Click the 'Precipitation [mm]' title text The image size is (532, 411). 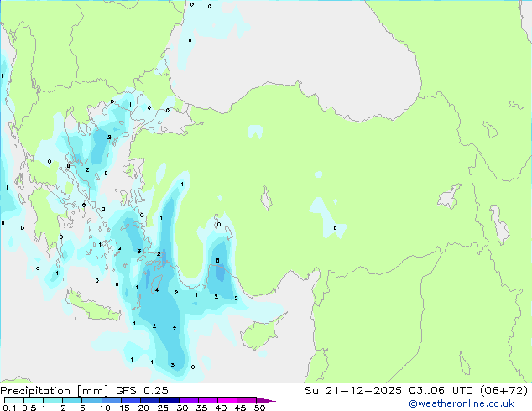click(55, 391)
